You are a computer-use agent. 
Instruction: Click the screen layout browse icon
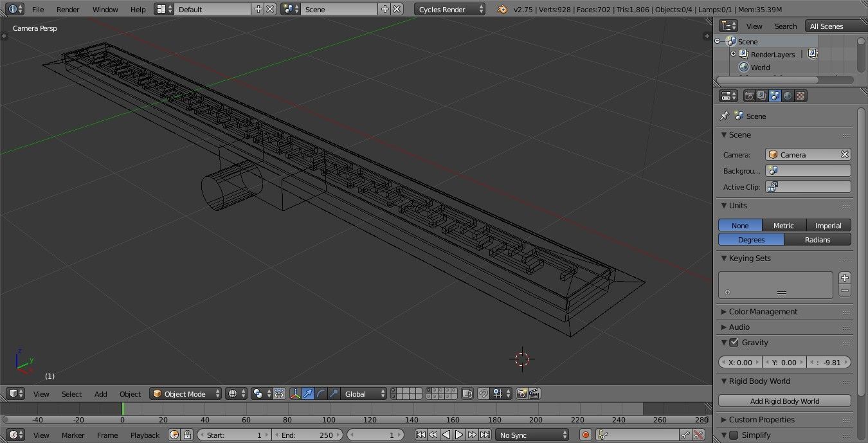tap(165, 9)
